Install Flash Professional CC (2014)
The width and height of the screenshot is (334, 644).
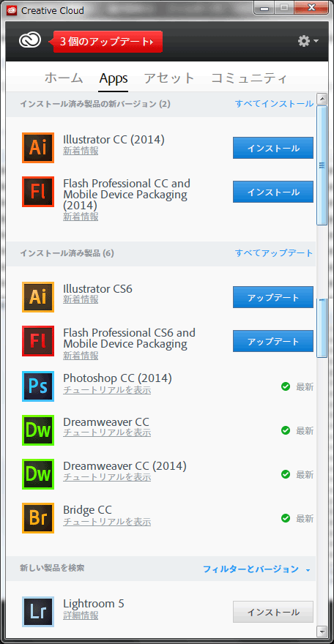(x=273, y=192)
